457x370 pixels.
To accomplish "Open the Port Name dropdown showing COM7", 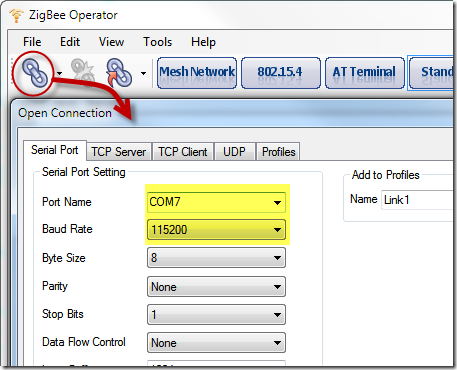I will coord(216,202).
